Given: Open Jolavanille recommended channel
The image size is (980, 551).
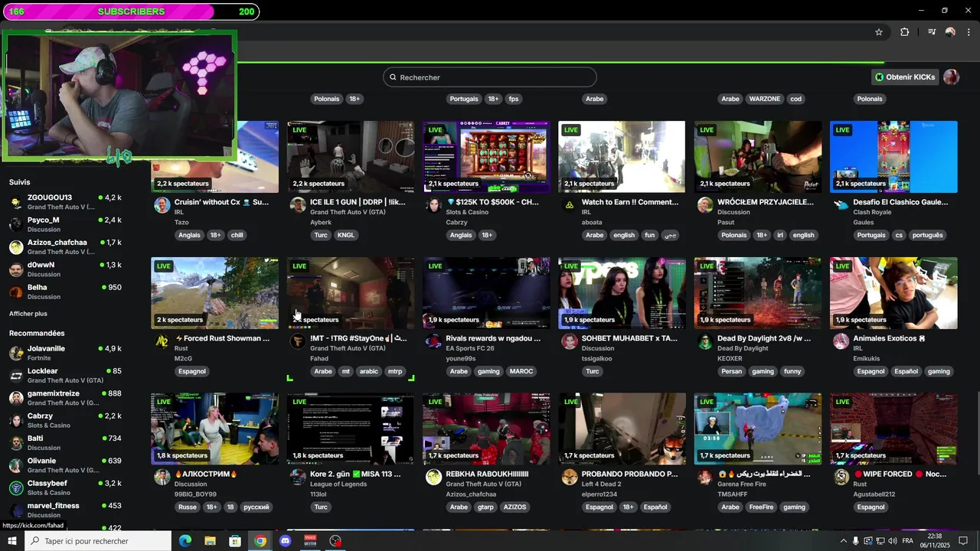Looking at the screenshot, I should pyautogui.click(x=65, y=353).
